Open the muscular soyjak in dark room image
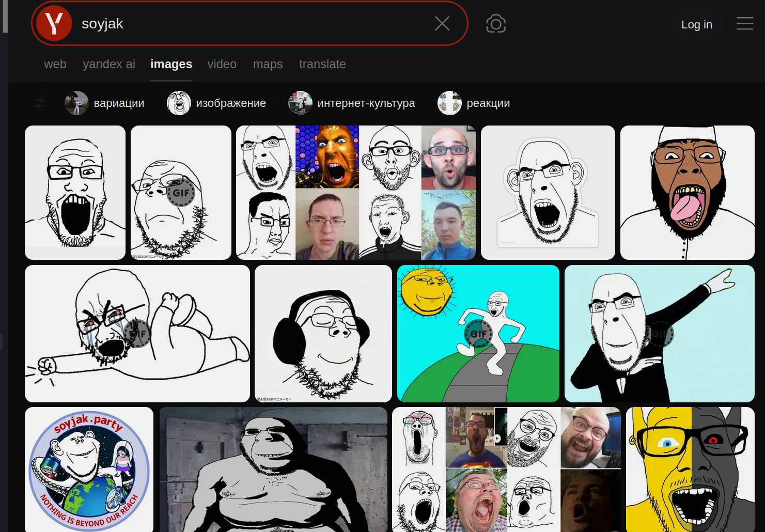 273,470
